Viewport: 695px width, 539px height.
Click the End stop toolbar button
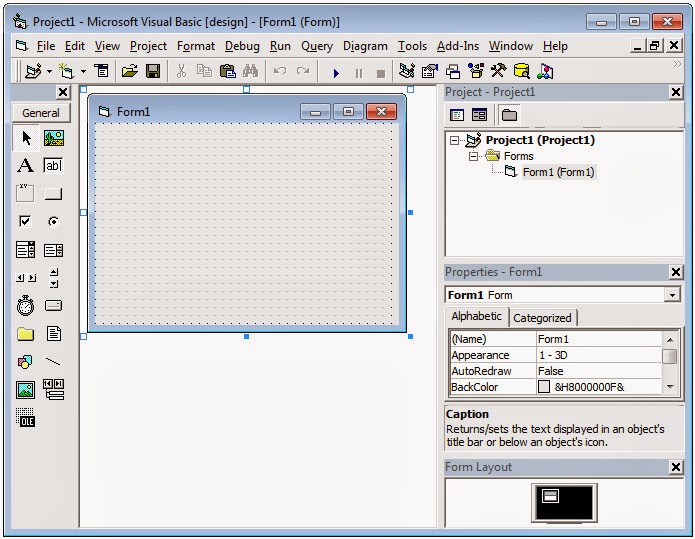coord(381,73)
